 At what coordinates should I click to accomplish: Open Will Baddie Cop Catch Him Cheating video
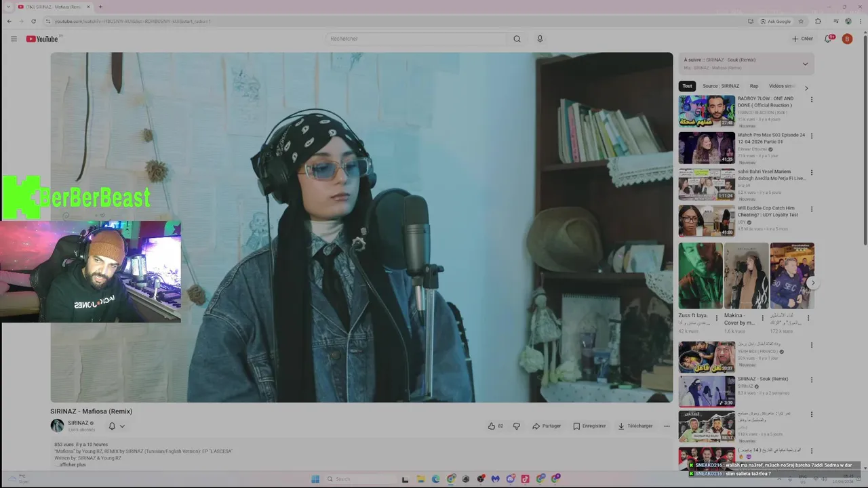pyautogui.click(x=707, y=221)
